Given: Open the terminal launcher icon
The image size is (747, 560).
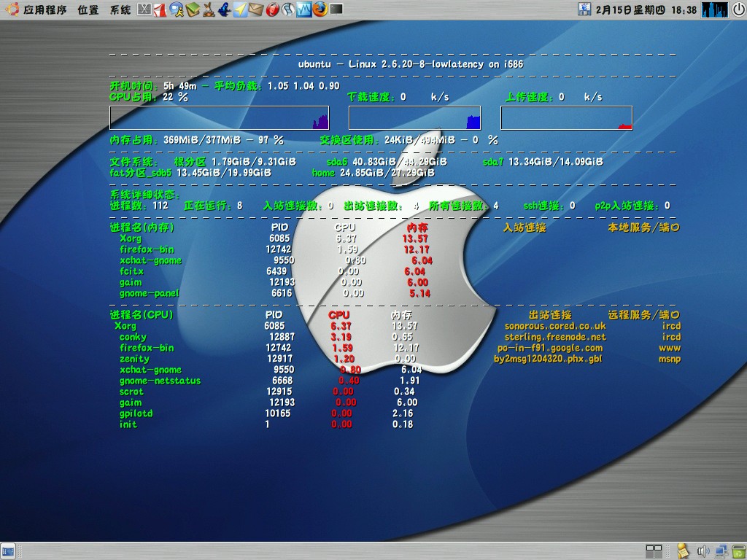Looking at the screenshot, I should [x=336, y=9].
